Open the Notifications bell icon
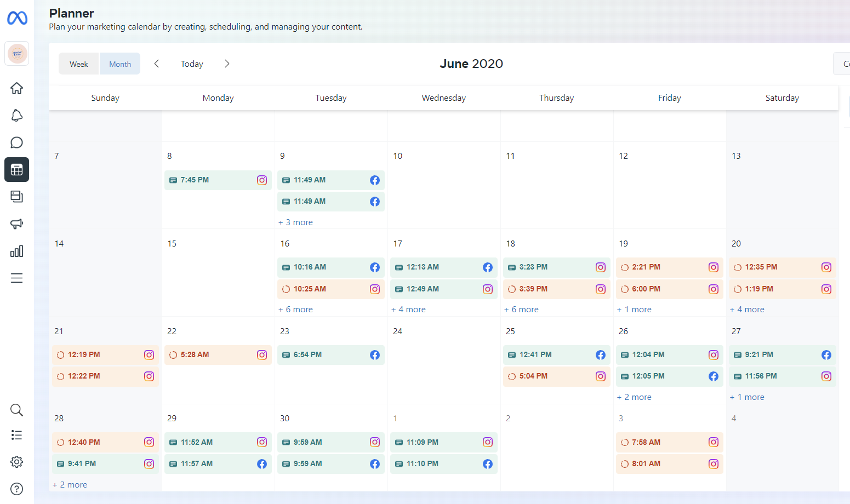Screen dimensions: 850x504 tap(17, 116)
